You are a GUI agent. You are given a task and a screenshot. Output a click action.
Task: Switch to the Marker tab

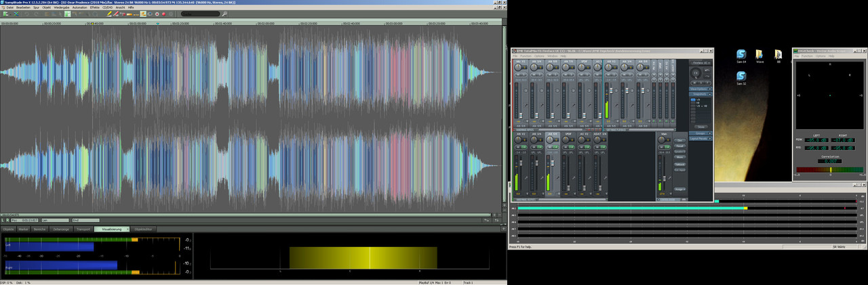tap(24, 229)
